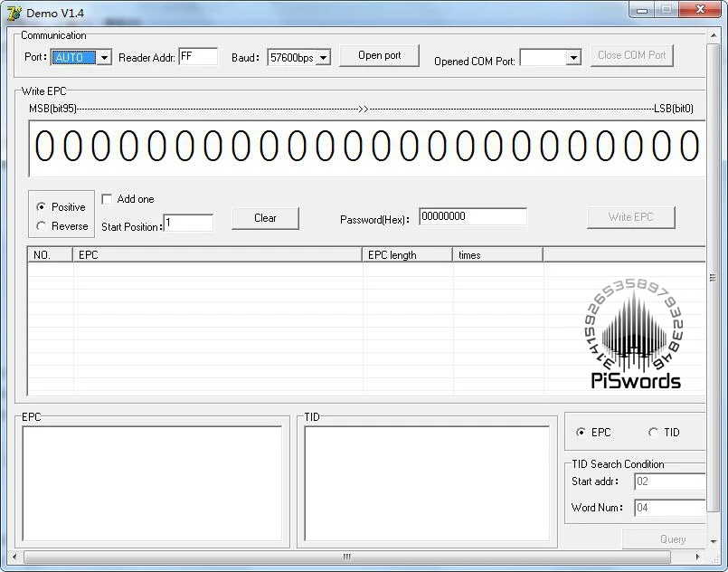Enable the Add one checkbox

point(107,199)
